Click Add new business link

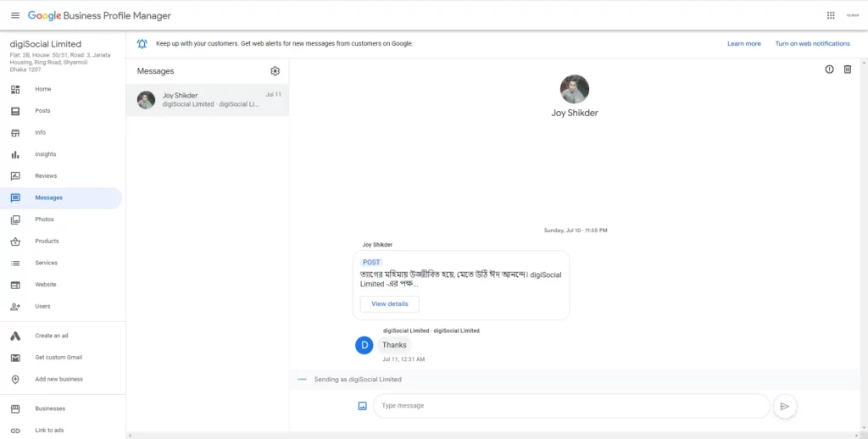point(58,379)
